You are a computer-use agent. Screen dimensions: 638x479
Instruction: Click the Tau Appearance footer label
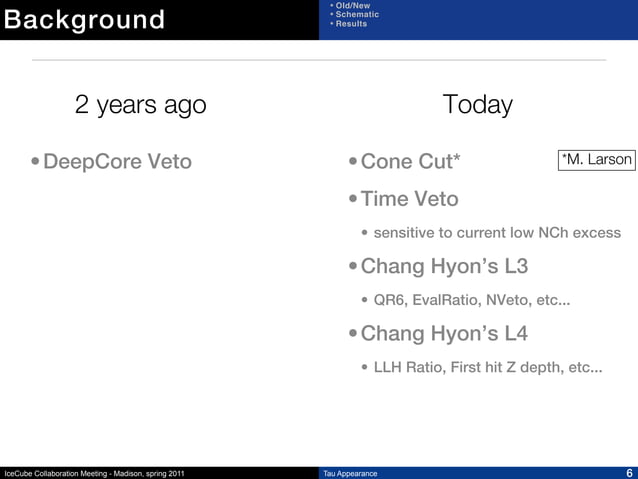(350, 474)
